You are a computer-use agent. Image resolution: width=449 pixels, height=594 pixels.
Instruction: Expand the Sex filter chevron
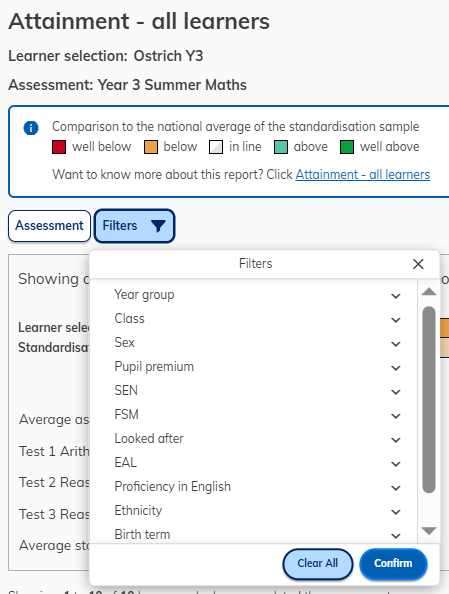click(x=396, y=344)
